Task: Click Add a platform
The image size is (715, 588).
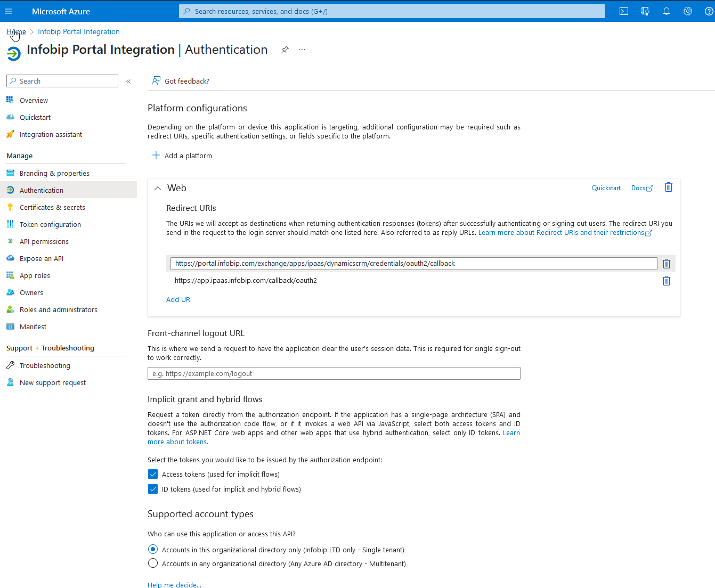Action: (182, 156)
